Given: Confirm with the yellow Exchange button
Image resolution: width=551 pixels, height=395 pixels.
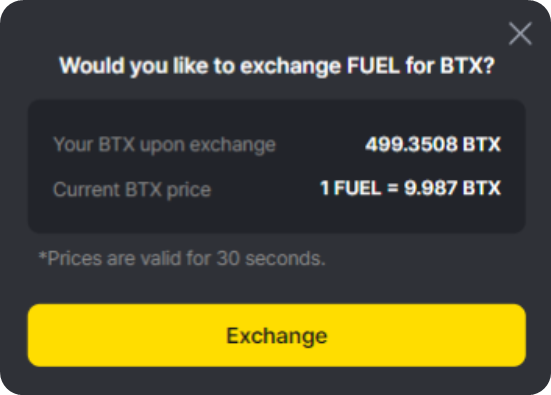Looking at the screenshot, I should (x=277, y=335).
